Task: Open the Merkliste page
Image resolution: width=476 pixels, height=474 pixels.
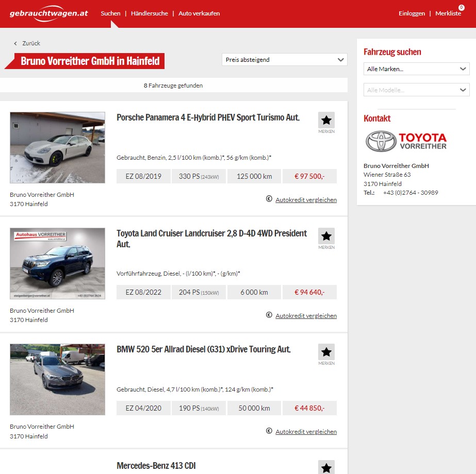Action: point(448,13)
